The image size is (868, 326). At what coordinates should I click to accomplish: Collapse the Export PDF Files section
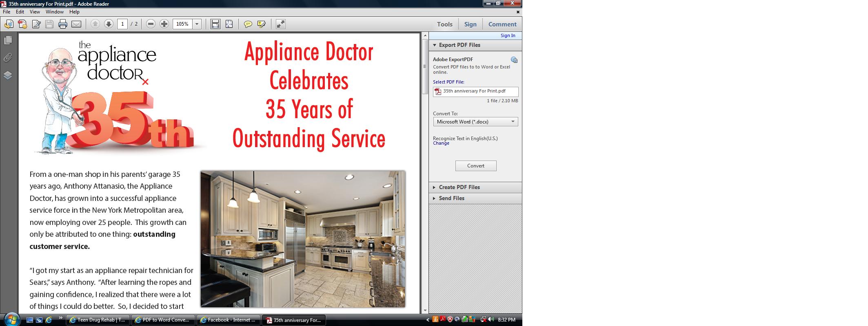[x=475, y=45]
